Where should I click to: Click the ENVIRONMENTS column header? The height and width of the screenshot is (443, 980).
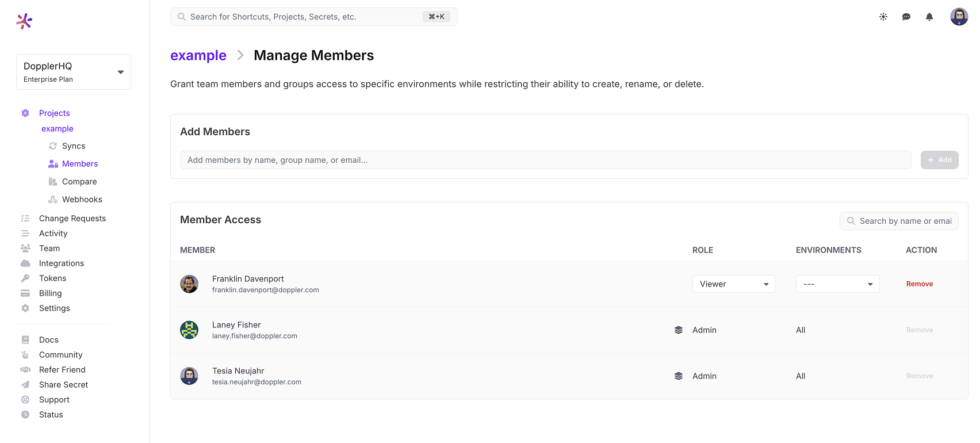pyautogui.click(x=829, y=250)
